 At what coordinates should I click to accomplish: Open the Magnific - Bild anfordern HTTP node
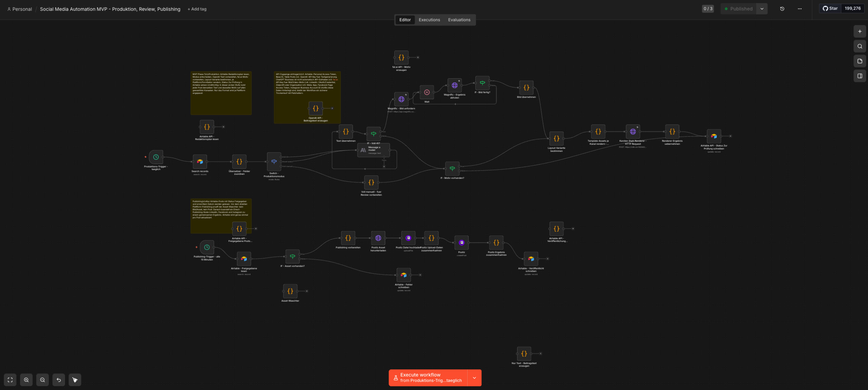coord(401,99)
